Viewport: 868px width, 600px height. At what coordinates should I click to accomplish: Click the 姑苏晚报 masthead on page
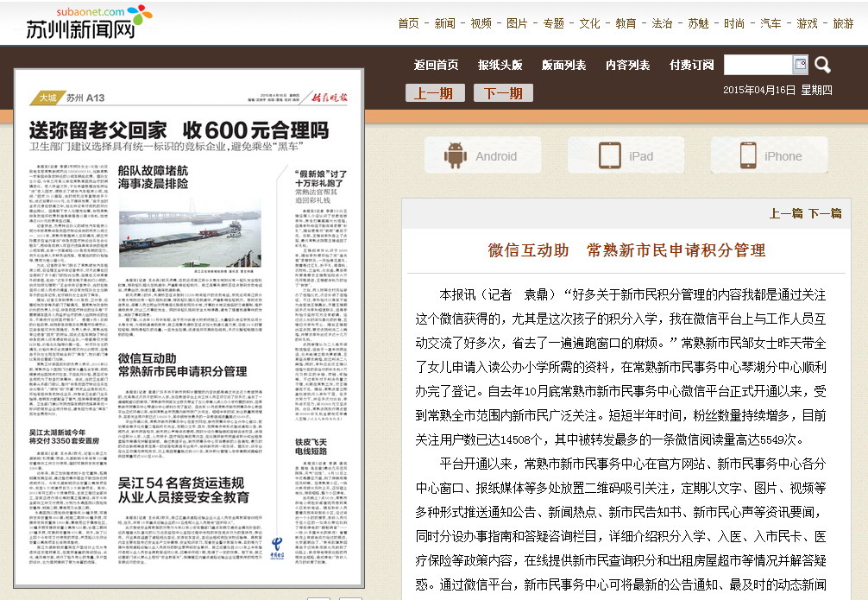coord(330,98)
